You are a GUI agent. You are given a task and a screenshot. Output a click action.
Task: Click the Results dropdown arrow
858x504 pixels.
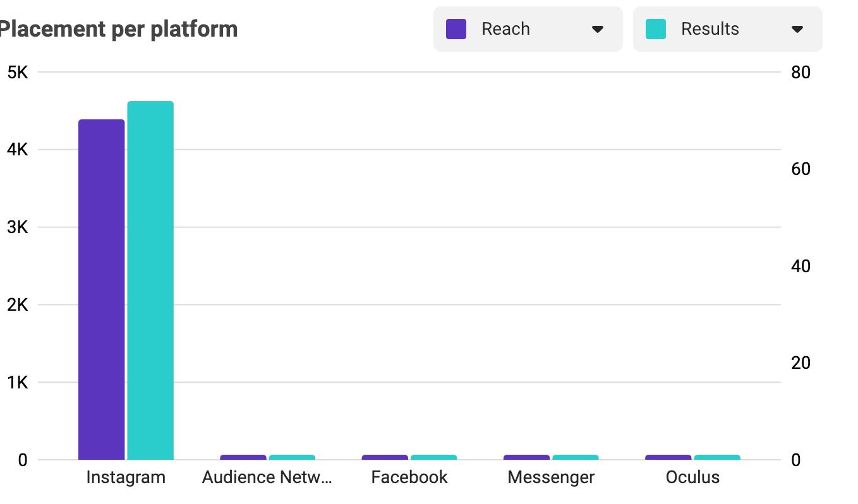pyautogui.click(x=797, y=29)
